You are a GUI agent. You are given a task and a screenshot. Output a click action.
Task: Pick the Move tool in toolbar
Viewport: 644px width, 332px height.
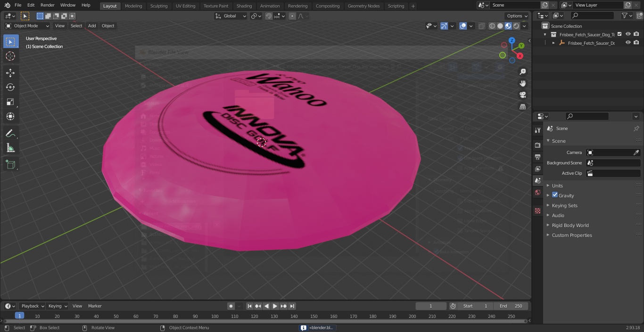click(10, 73)
